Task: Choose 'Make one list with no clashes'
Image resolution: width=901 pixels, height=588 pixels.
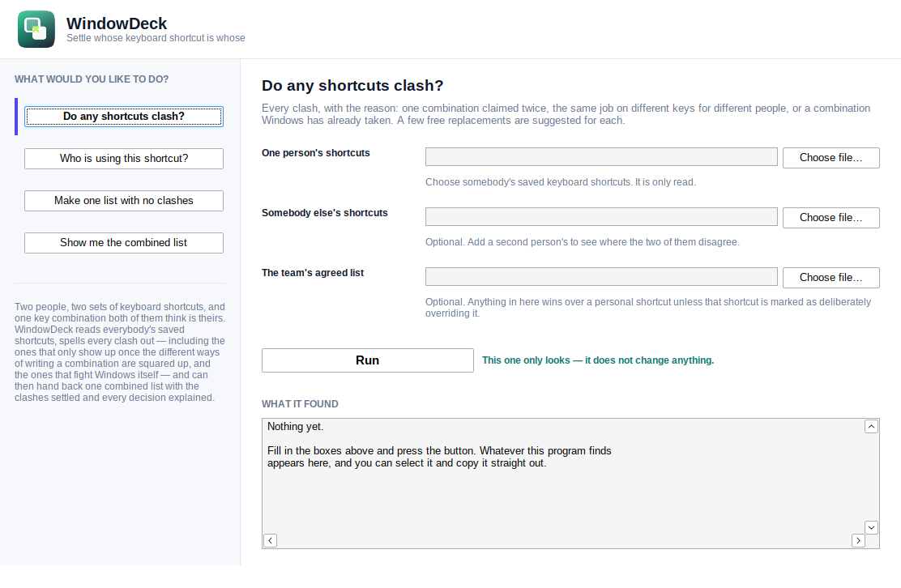Action: click(123, 200)
